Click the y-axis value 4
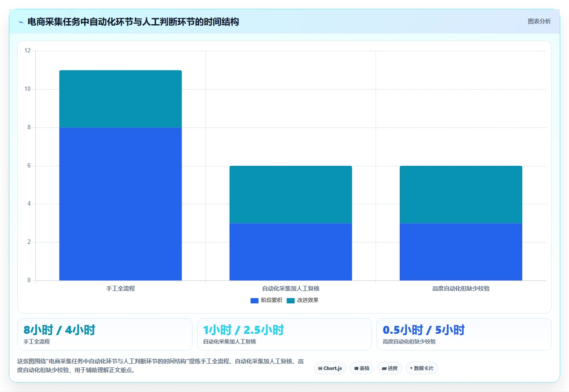This screenshot has width=569, height=392. pos(29,204)
